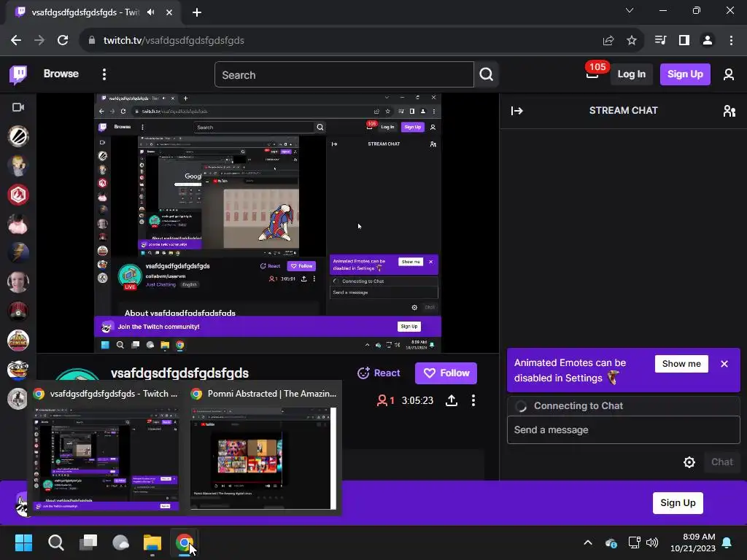The width and height of the screenshot is (747, 560).
Task: Open a new browser tab
Action: click(x=197, y=12)
